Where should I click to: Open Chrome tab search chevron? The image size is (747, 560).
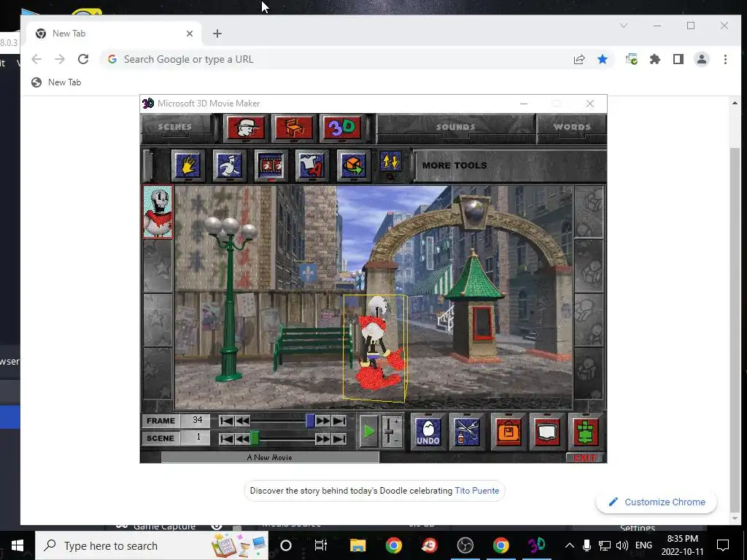point(624,26)
